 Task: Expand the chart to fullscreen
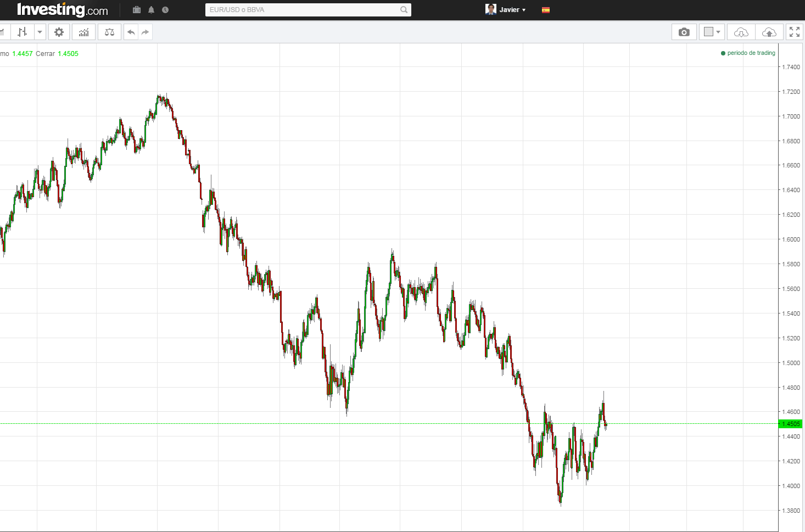(x=794, y=32)
